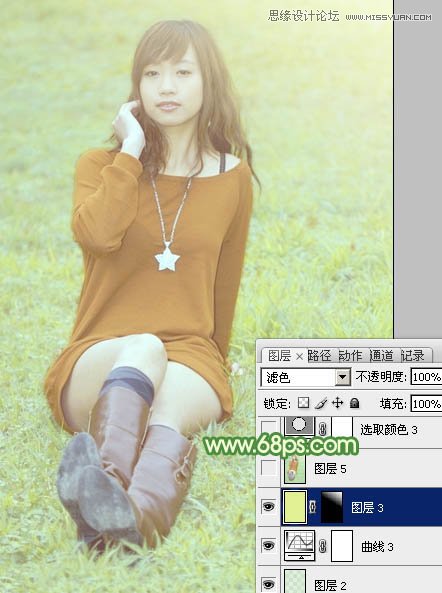This screenshot has height=593, width=442.
Task: Select the layer named 选取颜色 3
Action: point(388,430)
